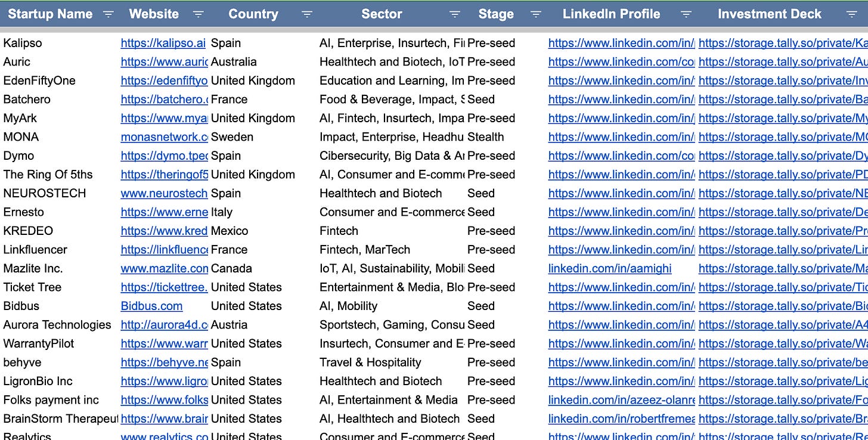Image resolution: width=868 pixels, height=440 pixels.
Task: Select the Investment Deck column header
Action: point(770,14)
